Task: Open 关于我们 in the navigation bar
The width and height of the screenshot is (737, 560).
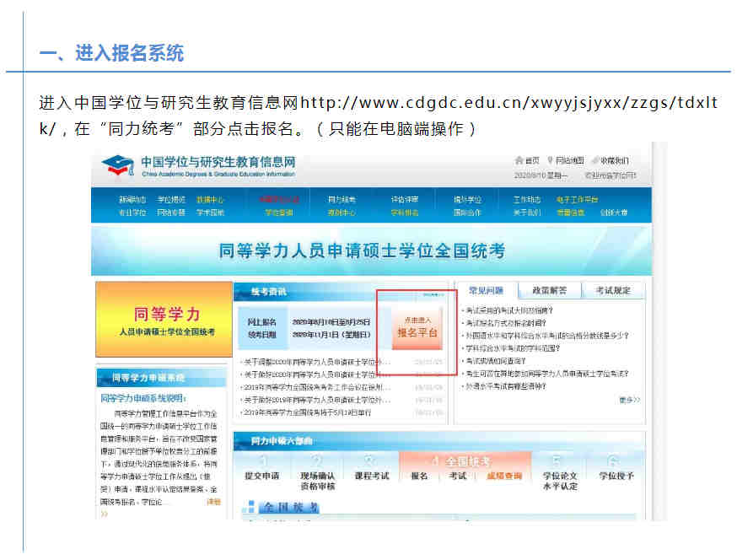Action: pos(527,213)
